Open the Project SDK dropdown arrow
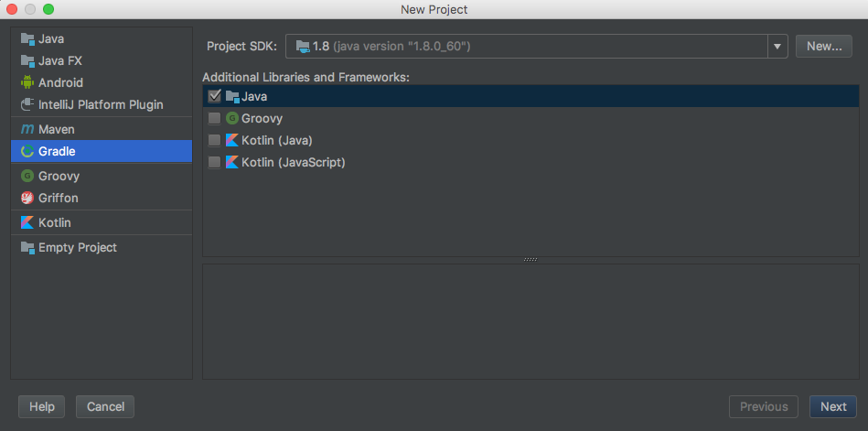 pos(777,46)
